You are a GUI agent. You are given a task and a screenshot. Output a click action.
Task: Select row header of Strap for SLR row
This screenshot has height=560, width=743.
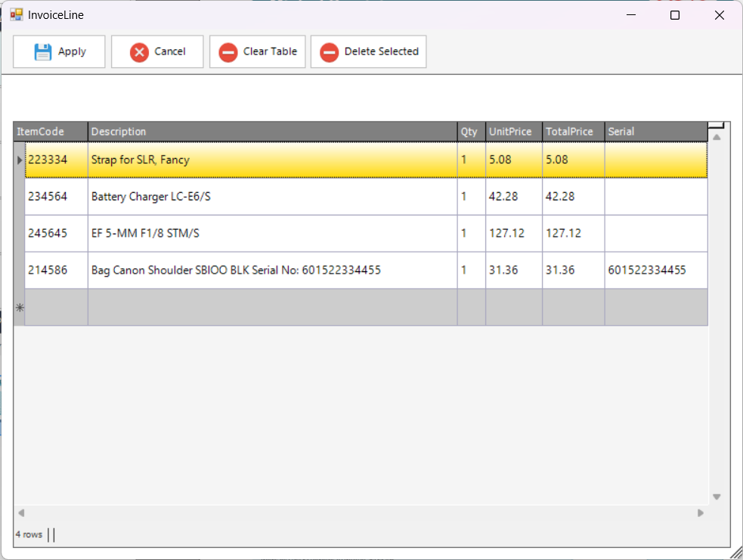[20, 160]
